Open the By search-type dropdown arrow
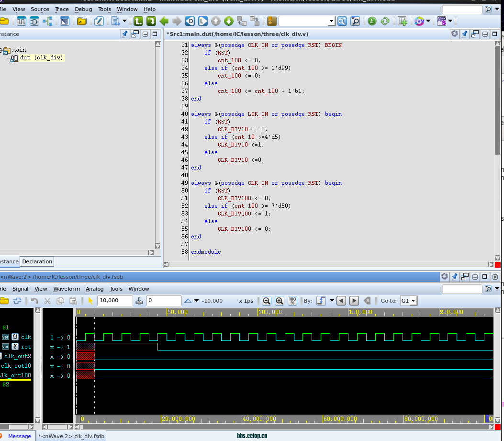The image size is (504, 441). 332,301
